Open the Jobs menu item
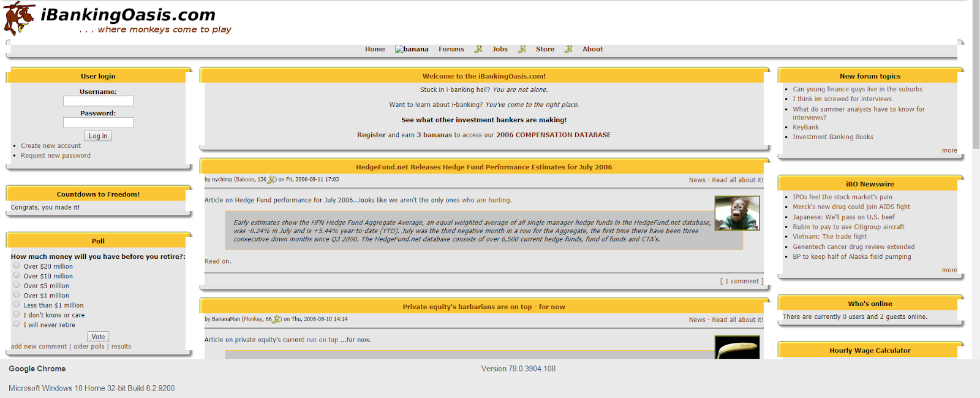This screenshot has height=398, width=980. click(x=500, y=49)
